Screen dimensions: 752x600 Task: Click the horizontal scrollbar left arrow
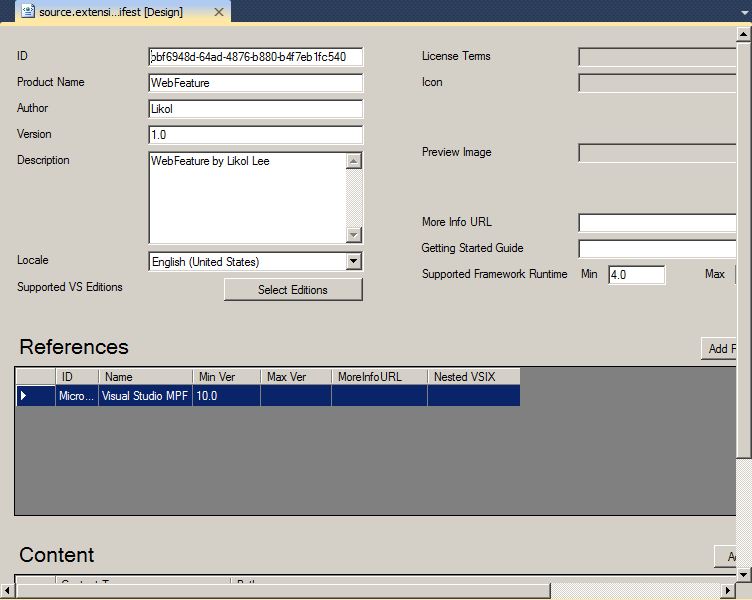click(x=7, y=590)
